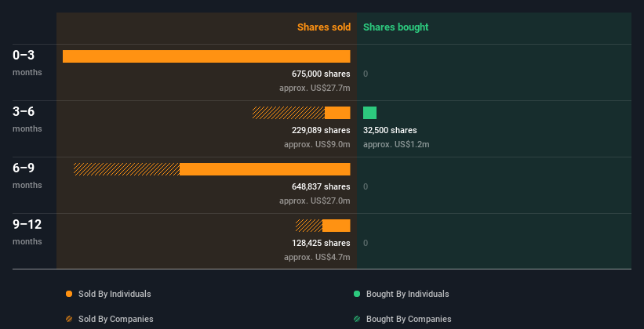Click the 3–6 months striped companies bar segment
The width and height of the screenshot is (644, 329).
click(x=288, y=113)
